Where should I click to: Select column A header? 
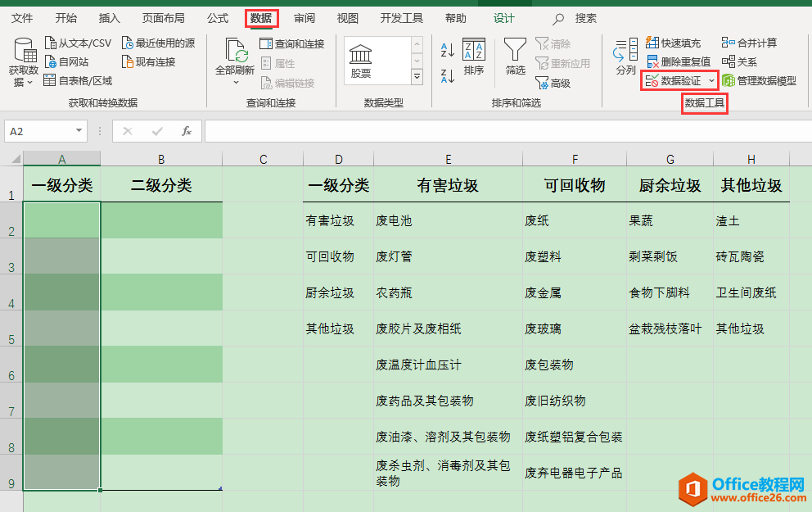(61, 159)
